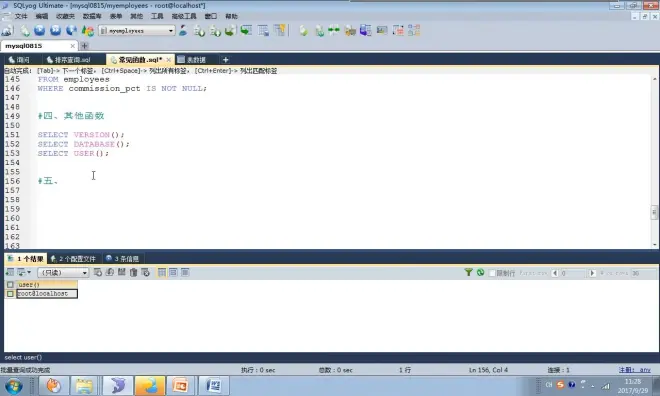Screen dimensions: 660x396
Task: Switch to grid view icon
Action: pyautogui.click(x=162, y=272)
